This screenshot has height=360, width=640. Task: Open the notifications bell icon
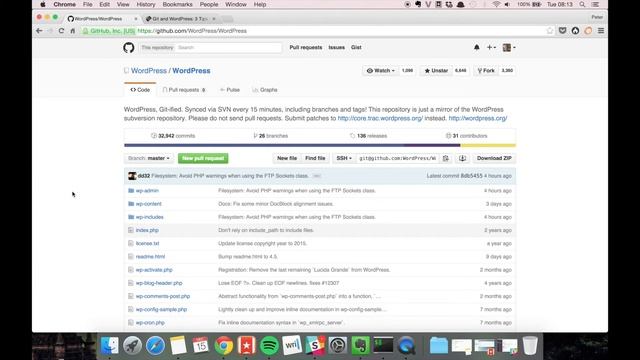(x=476, y=47)
